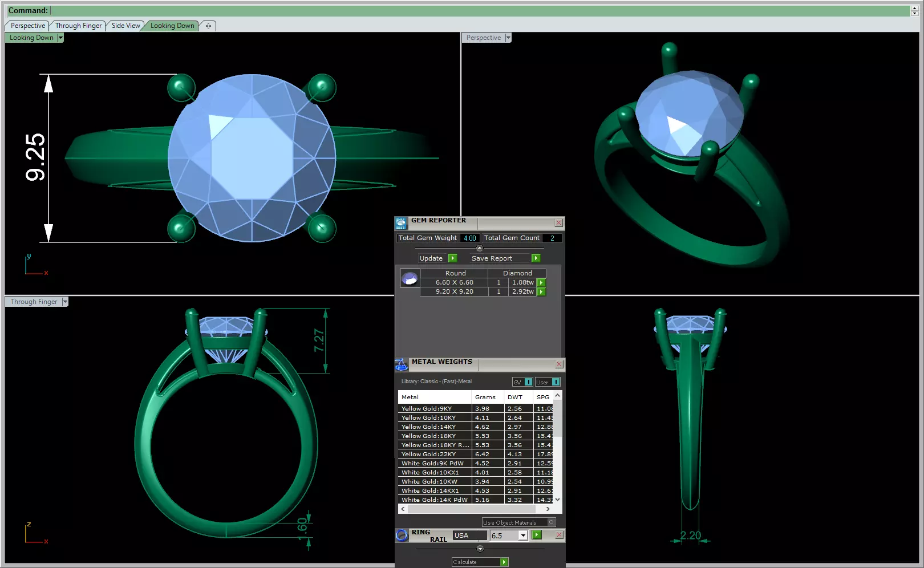Select the White Gold:14KX1 row
Image resolution: width=924 pixels, height=568 pixels.
(476, 490)
